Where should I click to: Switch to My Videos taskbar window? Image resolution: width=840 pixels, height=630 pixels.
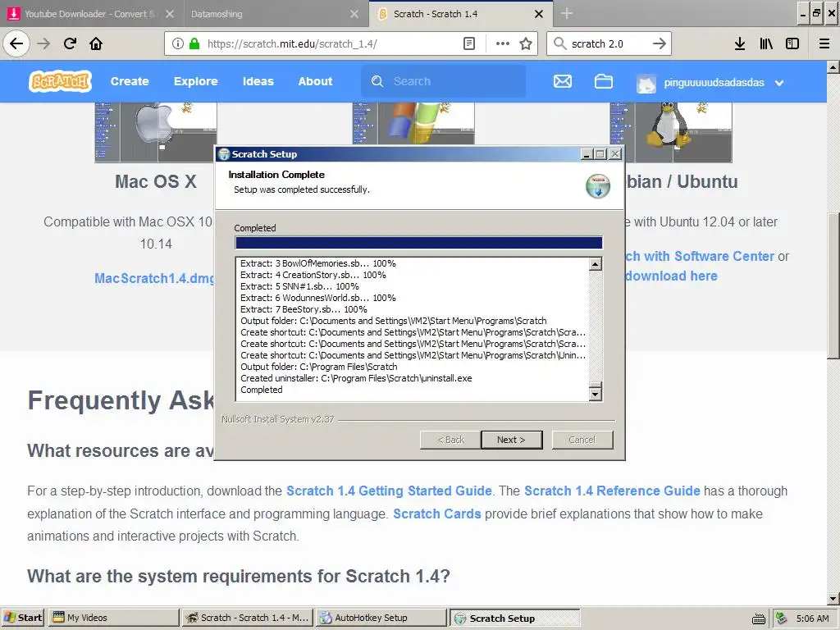click(x=113, y=618)
